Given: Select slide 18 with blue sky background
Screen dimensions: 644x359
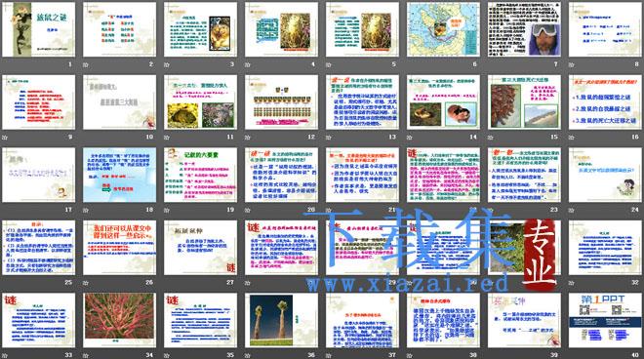Looking at the screenshot, I should click(119, 175).
